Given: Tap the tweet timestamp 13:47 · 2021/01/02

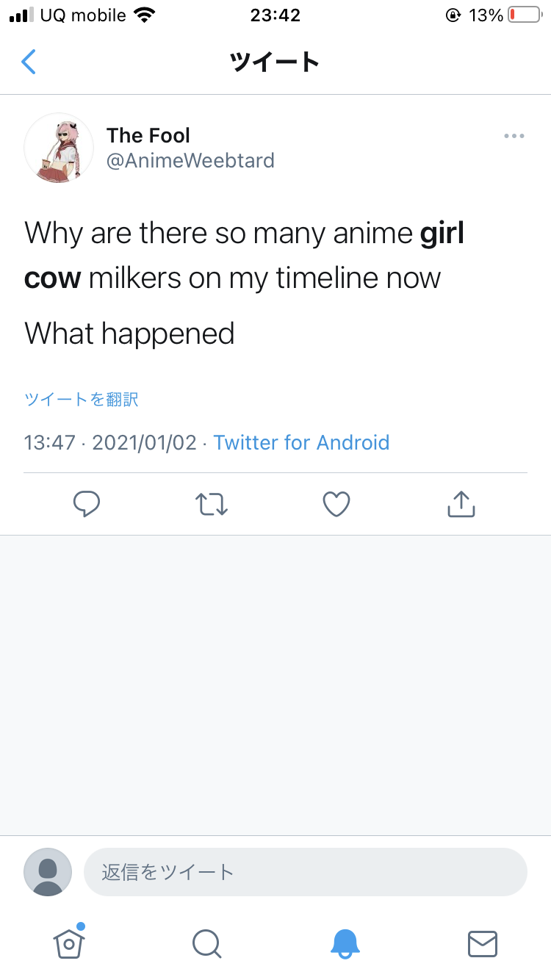Looking at the screenshot, I should coord(110,442).
